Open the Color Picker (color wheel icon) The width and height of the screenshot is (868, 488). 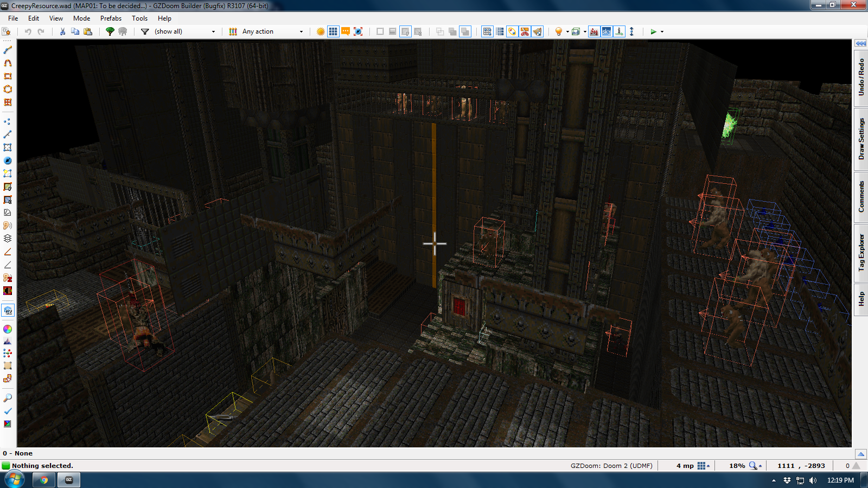click(x=8, y=329)
